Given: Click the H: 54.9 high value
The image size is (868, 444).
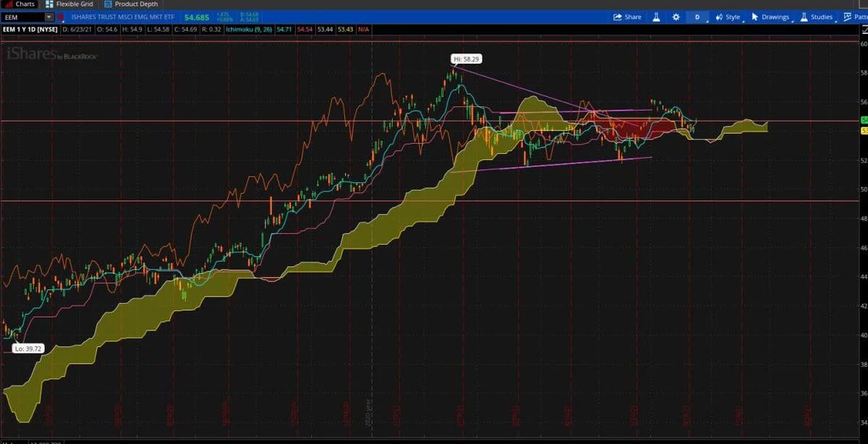Looking at the screenshot, I should [x=132, y=30].
